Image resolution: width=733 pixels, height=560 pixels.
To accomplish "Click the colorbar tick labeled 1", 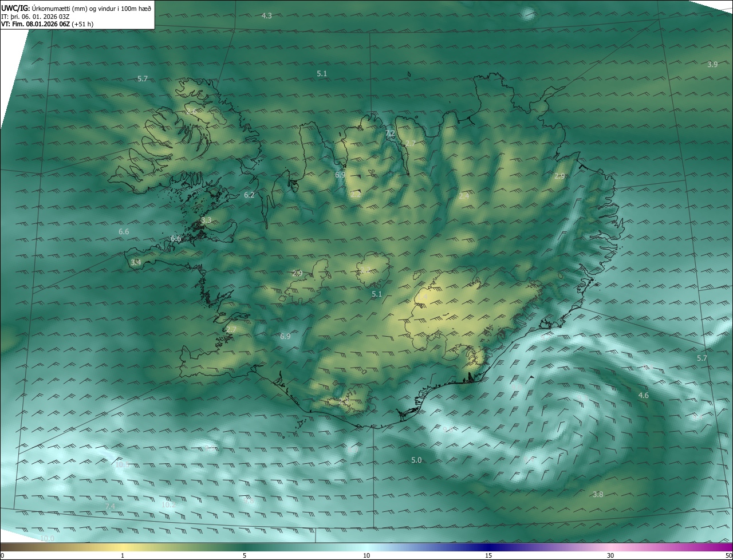I will tap(123, 555).
